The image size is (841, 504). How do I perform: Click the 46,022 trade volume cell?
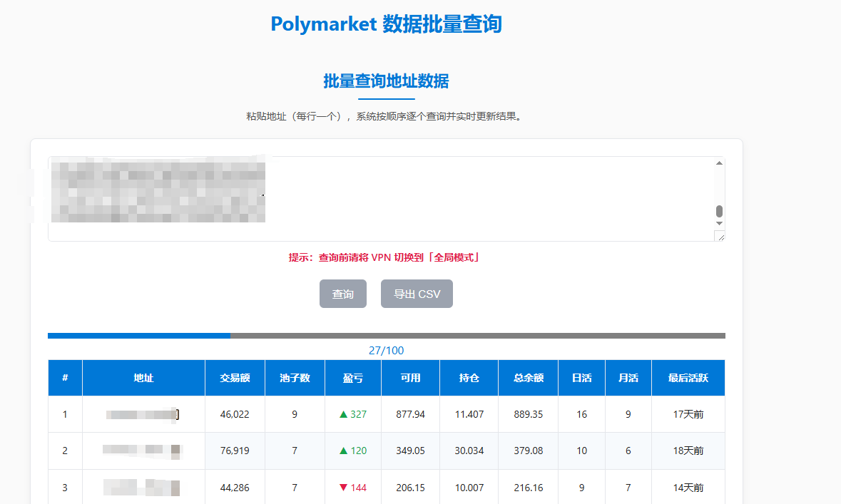tap(235, 414)
